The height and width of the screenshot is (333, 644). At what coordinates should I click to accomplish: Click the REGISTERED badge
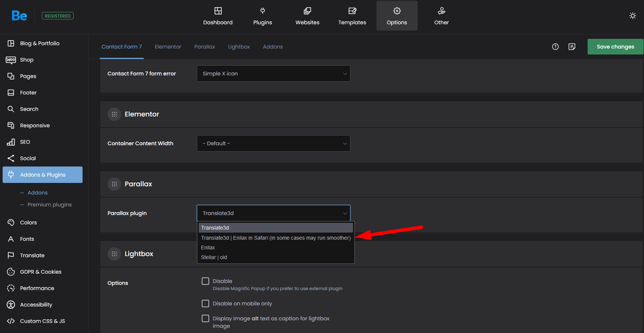pos(58,16)
